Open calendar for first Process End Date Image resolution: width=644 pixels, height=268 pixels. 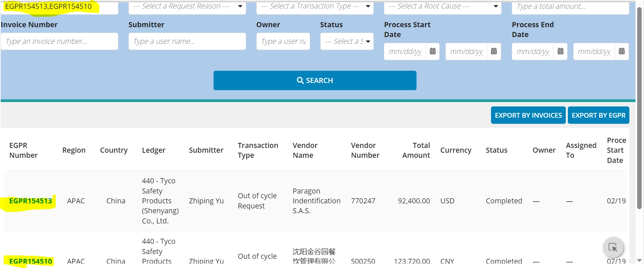560,51
